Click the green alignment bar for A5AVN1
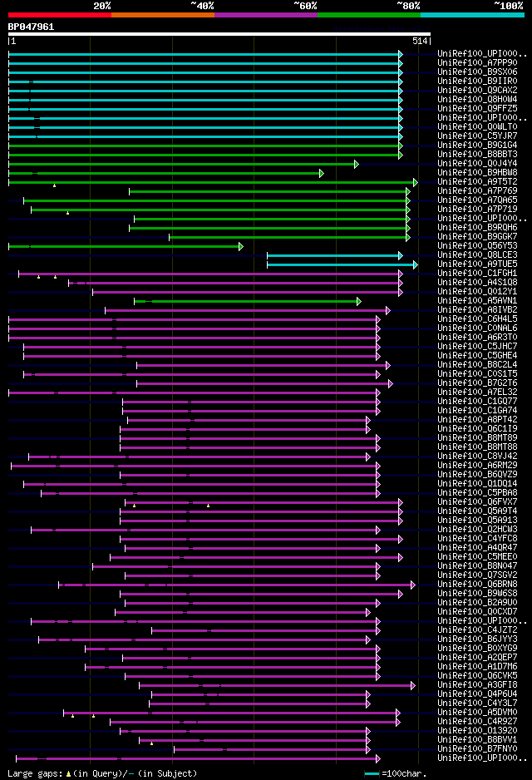 (x=247, y=302)
